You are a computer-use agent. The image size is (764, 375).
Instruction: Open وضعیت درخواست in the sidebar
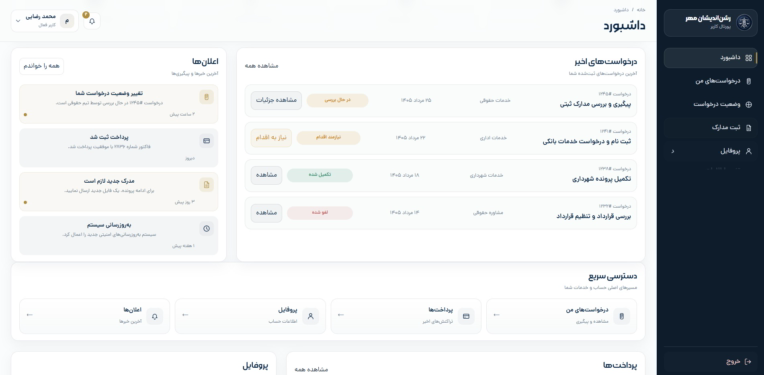710,105
